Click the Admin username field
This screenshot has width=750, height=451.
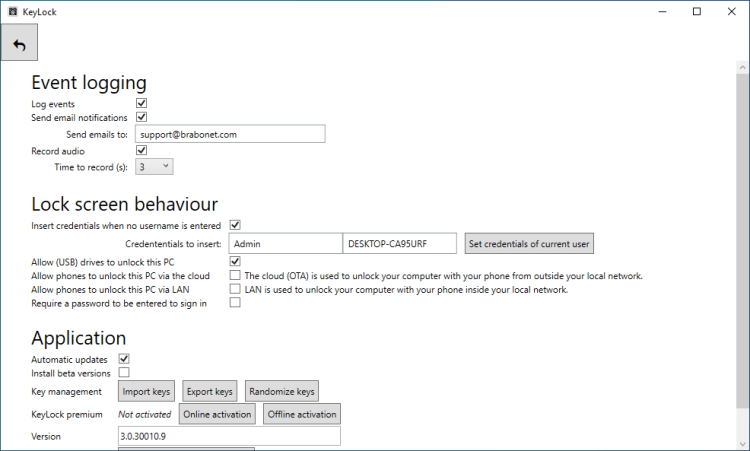[x=285, y=243]
